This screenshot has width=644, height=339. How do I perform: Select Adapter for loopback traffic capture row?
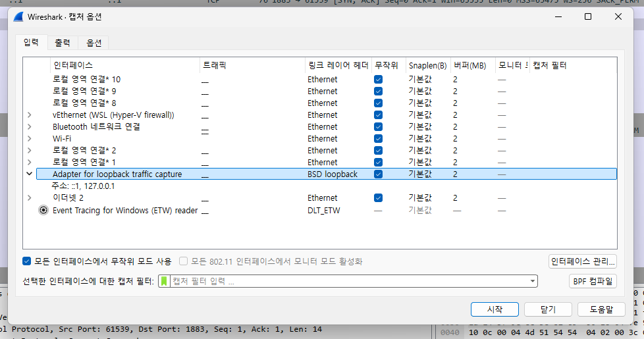coord(327,174)
